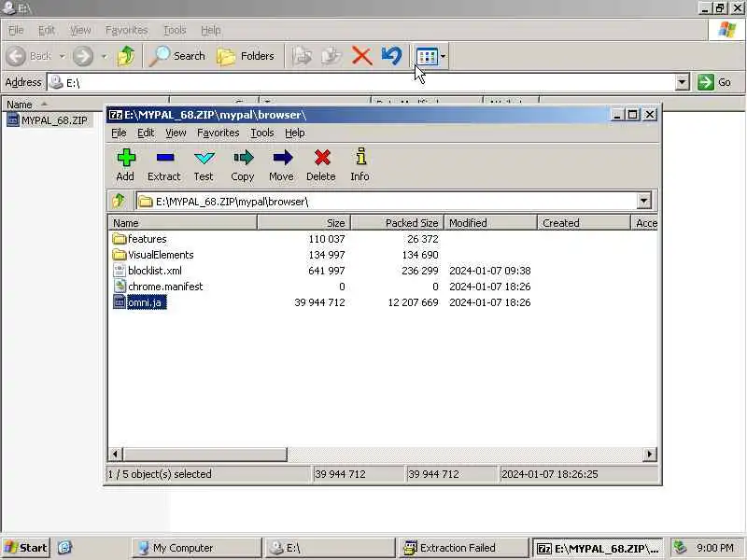Click the 7-Zip path input field

coord(386,201)
